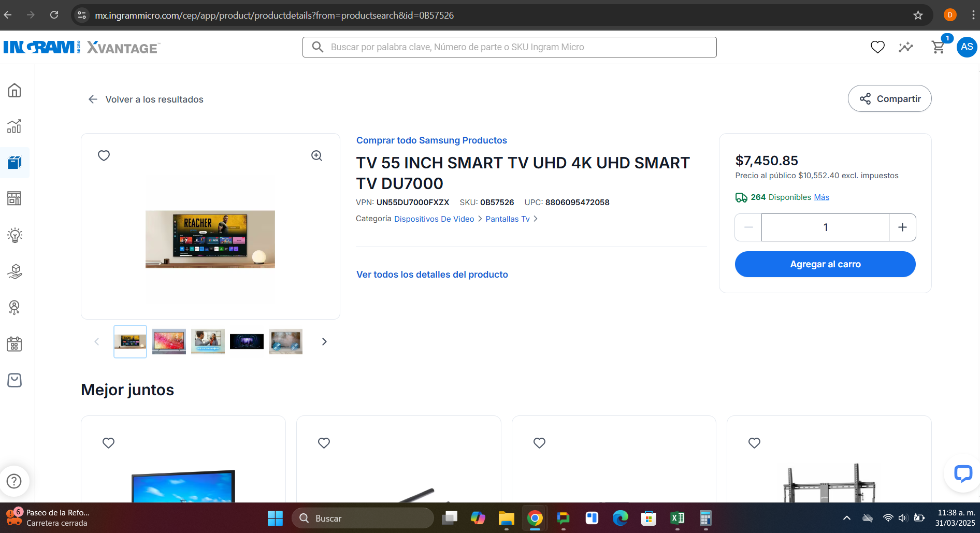Favorite the second Mejor juntos card
The height and width of the screenshot is (533, 980).
pyautogui.click(x=324, y=443)
